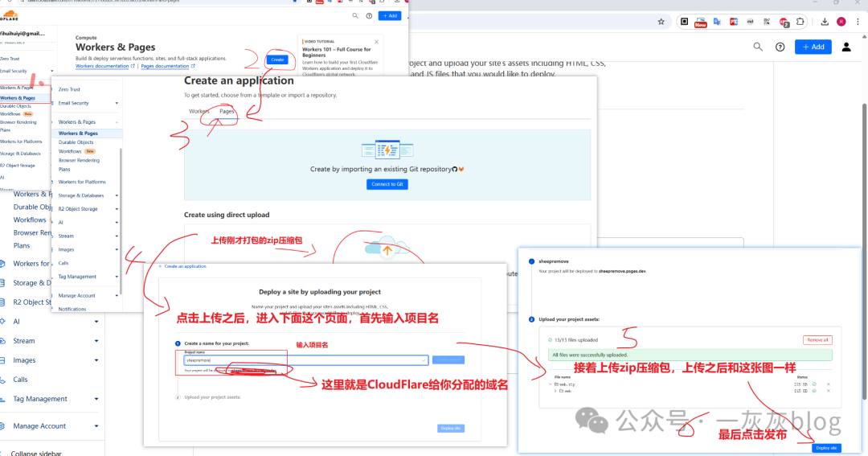Open the Workers documentation link
868x456 pixels.
click(x=102, y=66)
